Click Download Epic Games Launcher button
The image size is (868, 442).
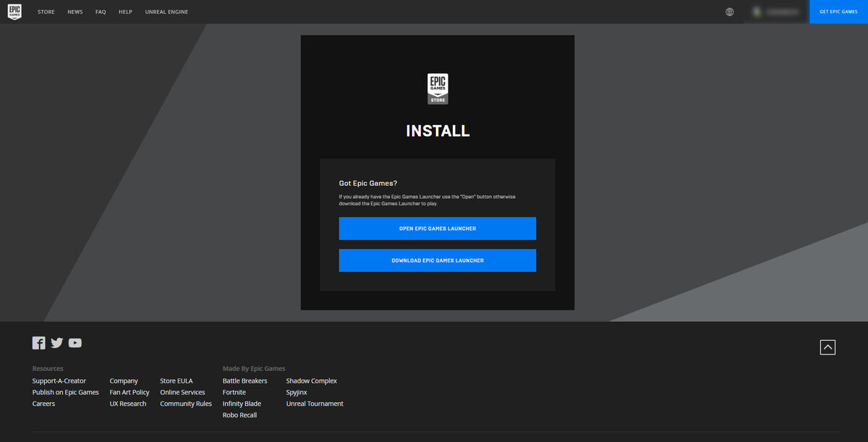[x=438, y=260]
